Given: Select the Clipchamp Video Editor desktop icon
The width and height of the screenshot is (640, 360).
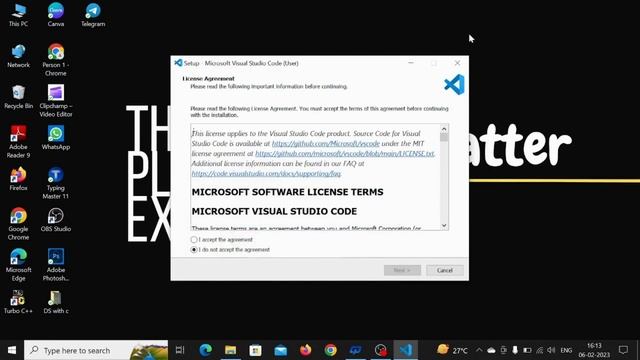Looking at the screenshot, I should 56,101.
